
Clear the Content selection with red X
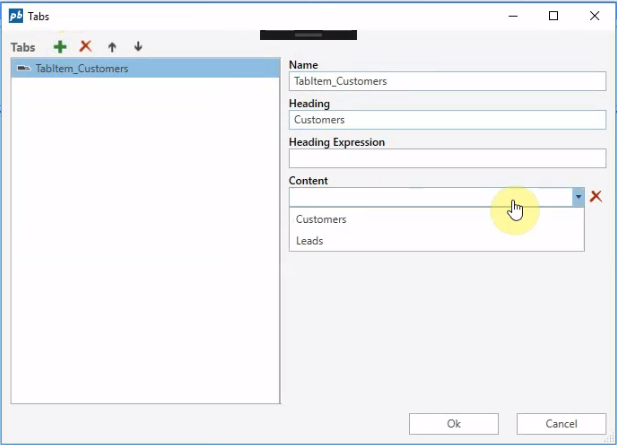(596, 197)
